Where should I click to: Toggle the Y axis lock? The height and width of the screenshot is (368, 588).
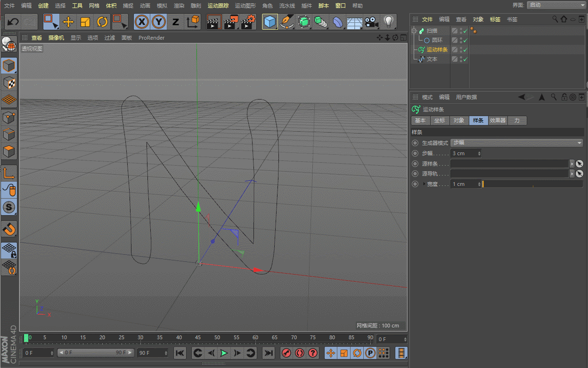(x=159, y=22)
